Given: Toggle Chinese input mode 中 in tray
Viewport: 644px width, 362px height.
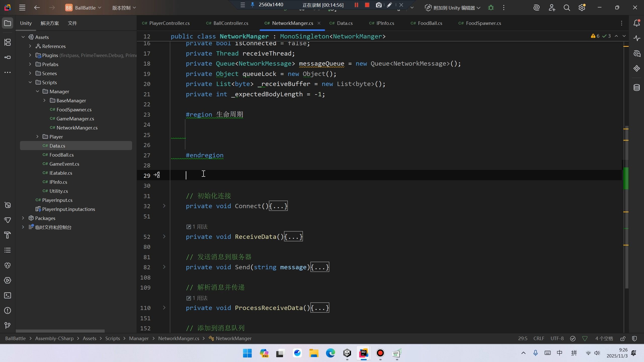Looking at the screenshot, I should tap(559, 353).
